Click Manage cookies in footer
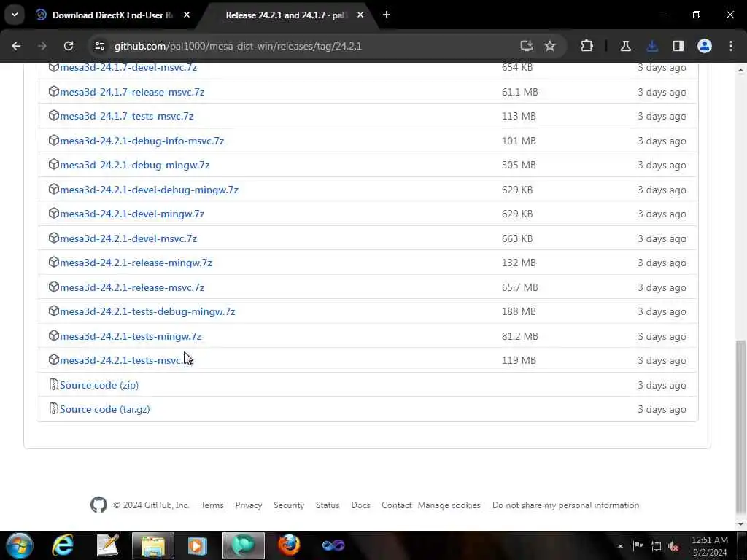 tap(449, 505)
